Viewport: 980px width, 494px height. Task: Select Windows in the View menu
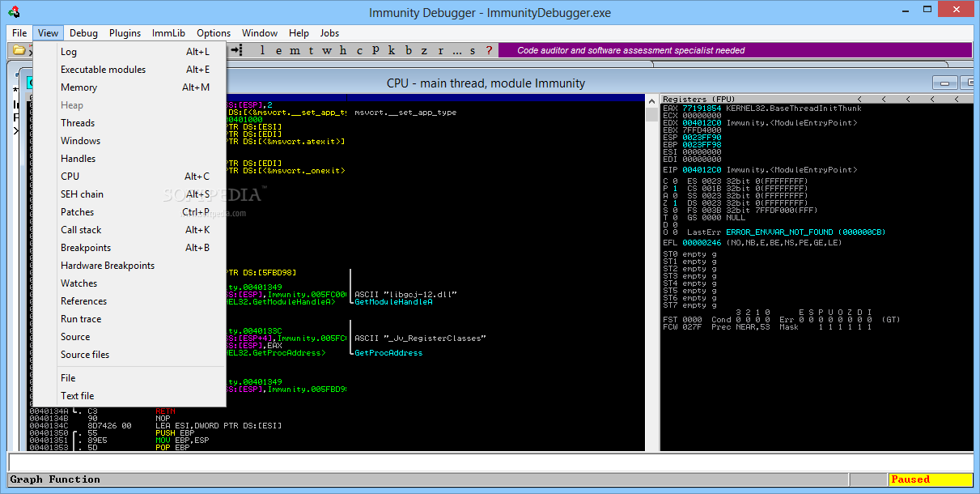tap(129, 141)
